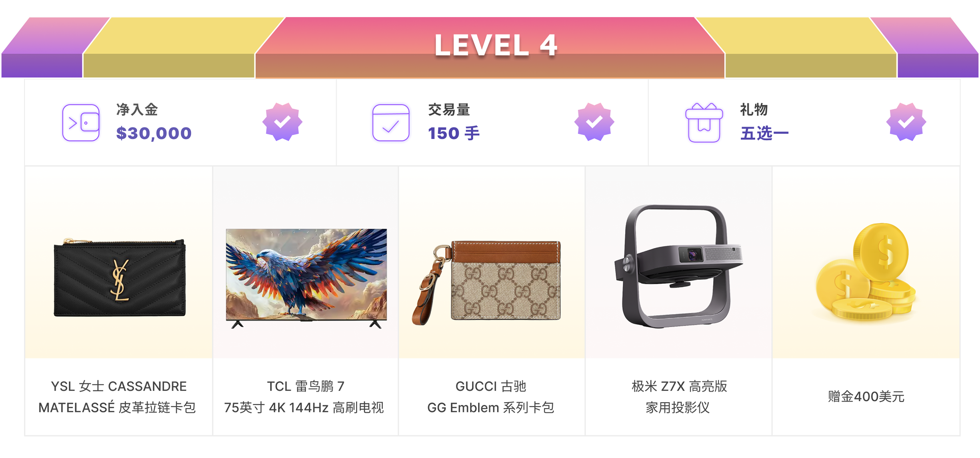Click the net deposit wallet icon
This screenshot has width=980, height=458.
click(x=81, y=123)
